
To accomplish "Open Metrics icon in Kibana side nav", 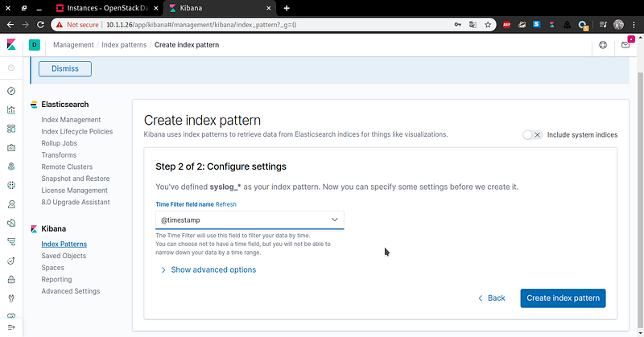I will (11, 204).
